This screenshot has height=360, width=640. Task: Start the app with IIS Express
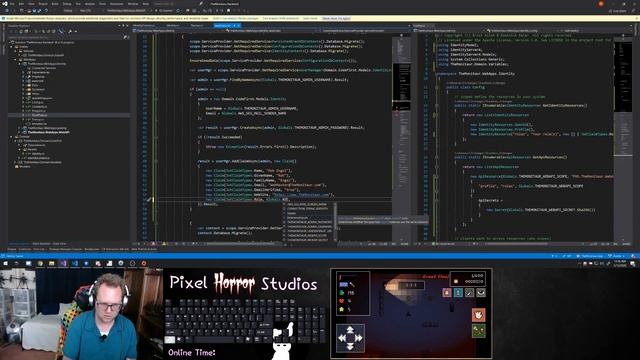[165, 11]
